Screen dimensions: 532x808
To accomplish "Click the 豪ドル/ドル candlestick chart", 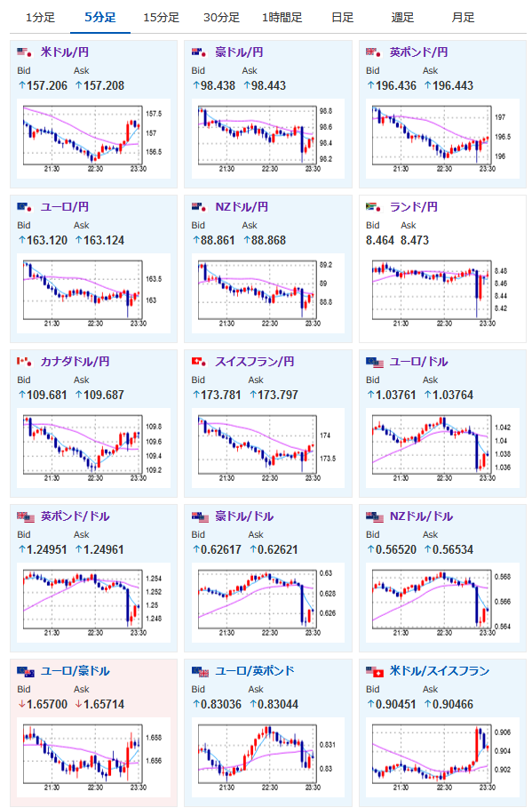I will (x=268, y=603).
